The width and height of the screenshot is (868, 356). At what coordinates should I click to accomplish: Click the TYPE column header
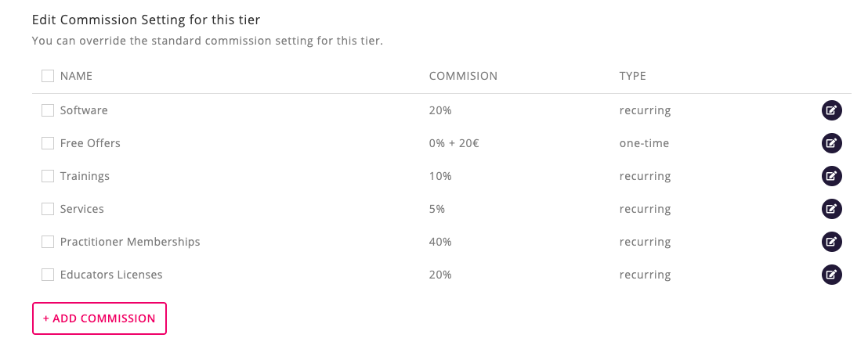coord(632,76)
